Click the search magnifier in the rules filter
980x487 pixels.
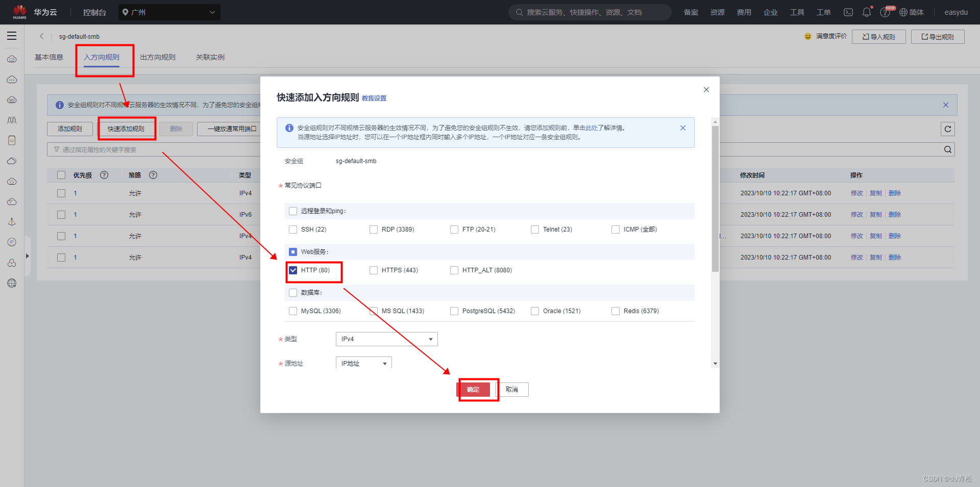(948, 149)
